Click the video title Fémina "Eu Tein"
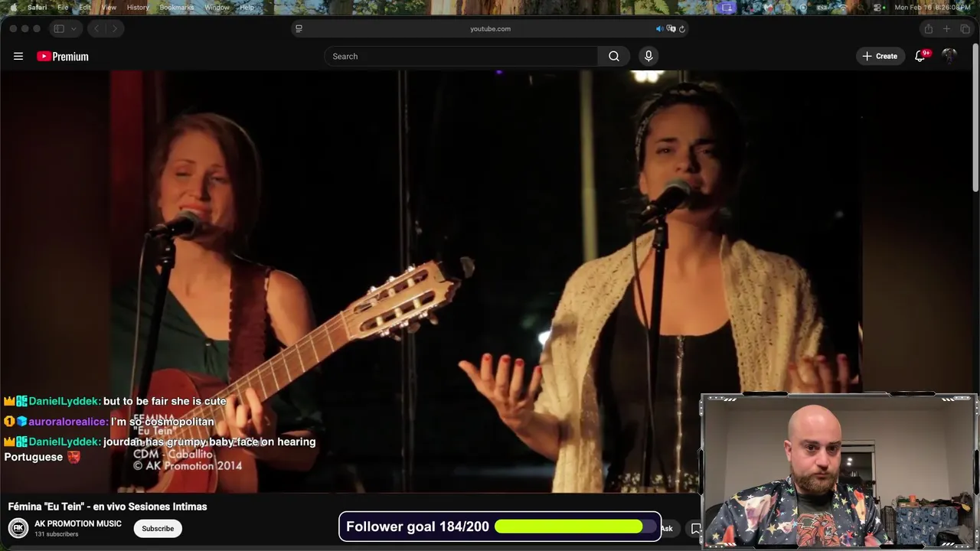Screen dimensions: 980x551 coord(107,507)
